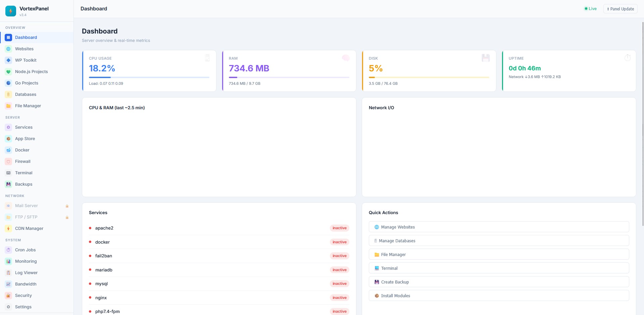Click the Manage Websites quick action

[x=499, y=227]
